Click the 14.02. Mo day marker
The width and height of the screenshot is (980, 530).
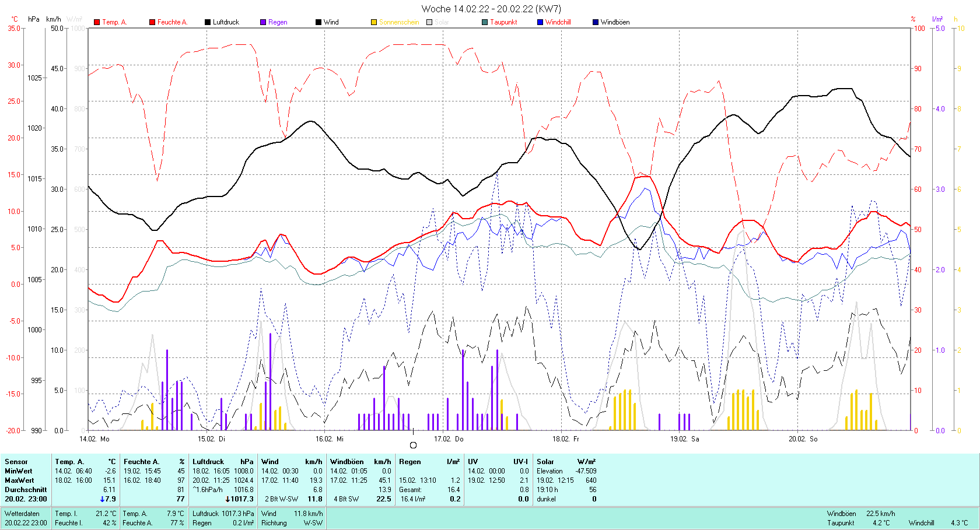click(x=94, y=439)
